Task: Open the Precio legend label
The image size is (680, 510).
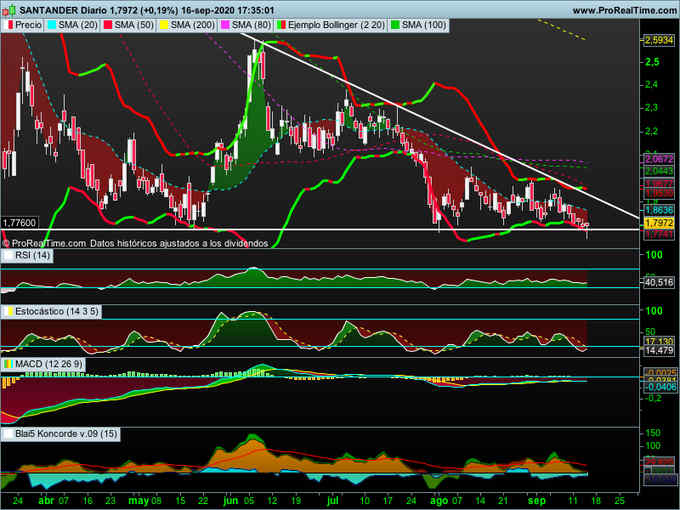Action: click(x=29, y=25)
